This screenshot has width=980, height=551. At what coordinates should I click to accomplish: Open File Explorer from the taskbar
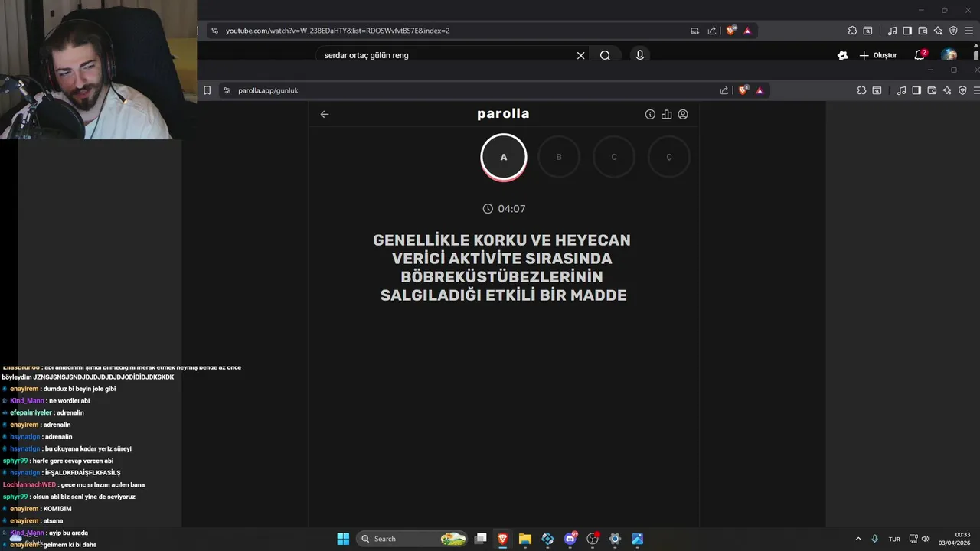tap(525, 539)
